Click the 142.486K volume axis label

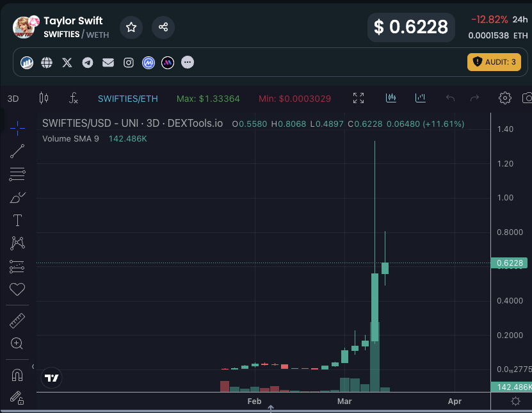tap(512, 387)
